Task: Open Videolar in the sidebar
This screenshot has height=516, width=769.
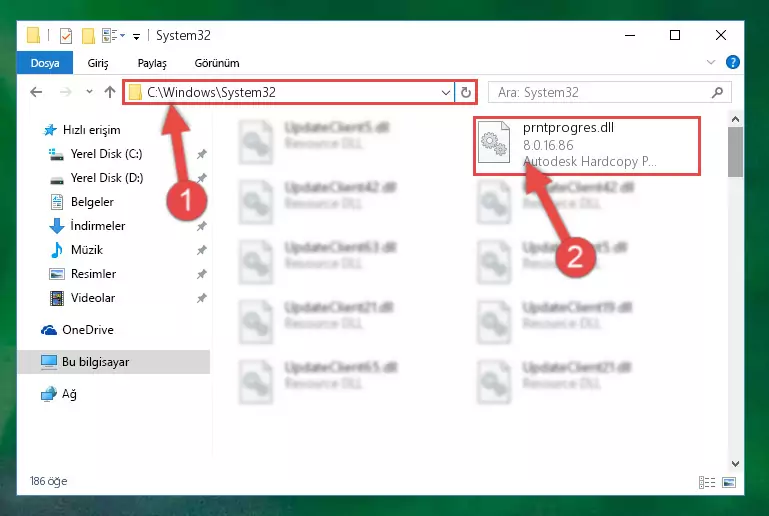Action: tap(82, 298)
